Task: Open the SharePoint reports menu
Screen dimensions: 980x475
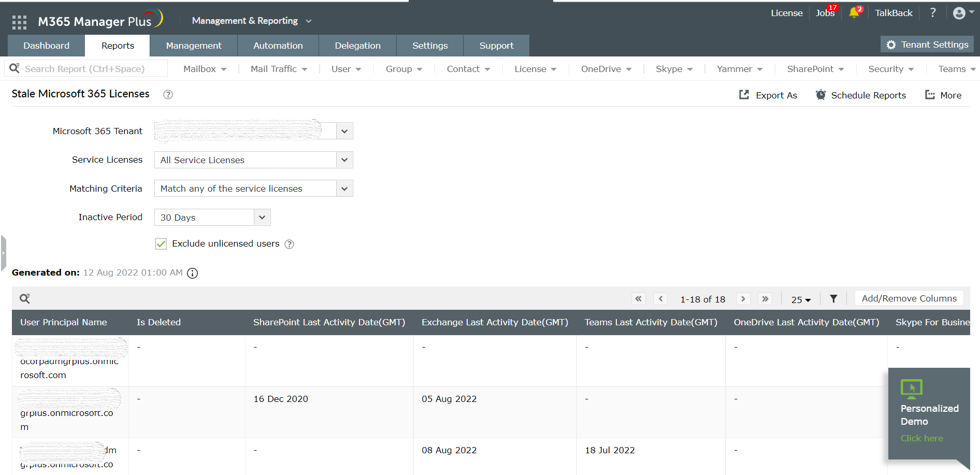Action: pos(816,69)
